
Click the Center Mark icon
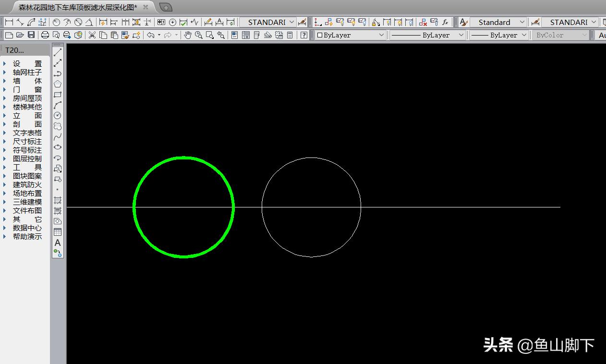172,22
